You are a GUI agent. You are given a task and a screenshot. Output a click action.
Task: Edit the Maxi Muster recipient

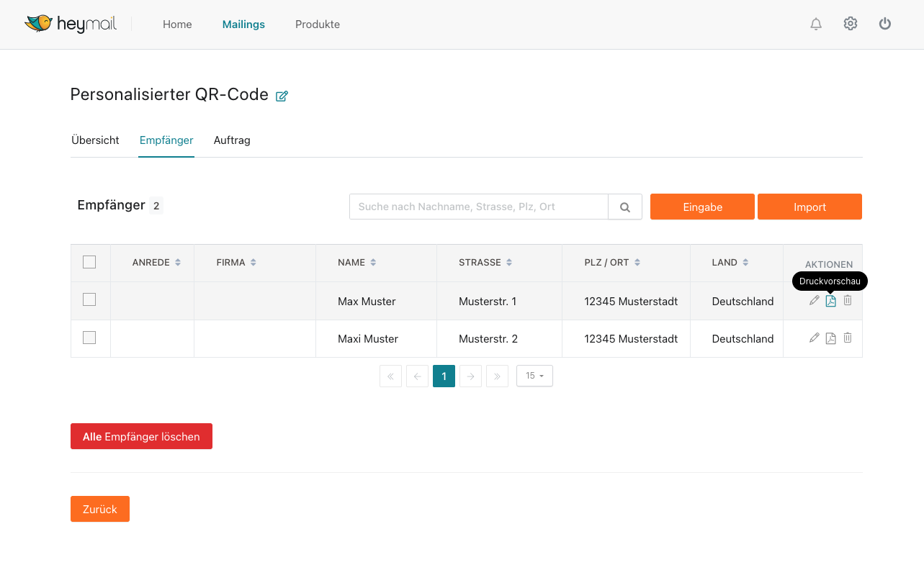click(815, 338)
